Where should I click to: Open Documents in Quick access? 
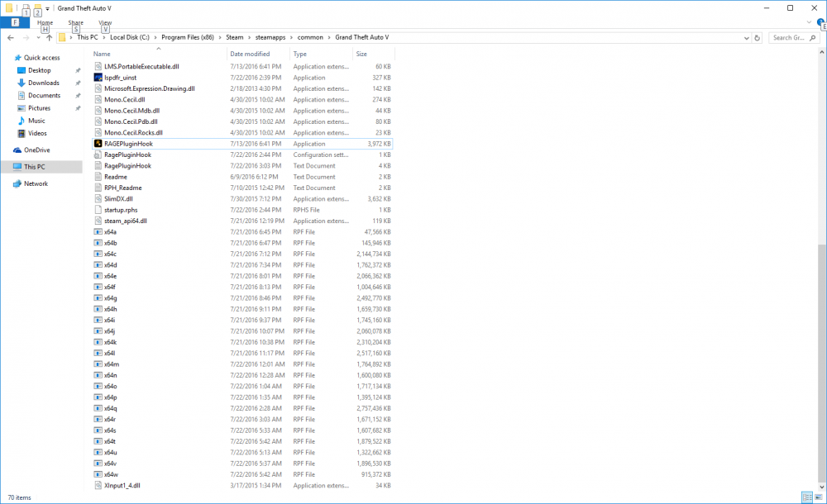point(45,95)
